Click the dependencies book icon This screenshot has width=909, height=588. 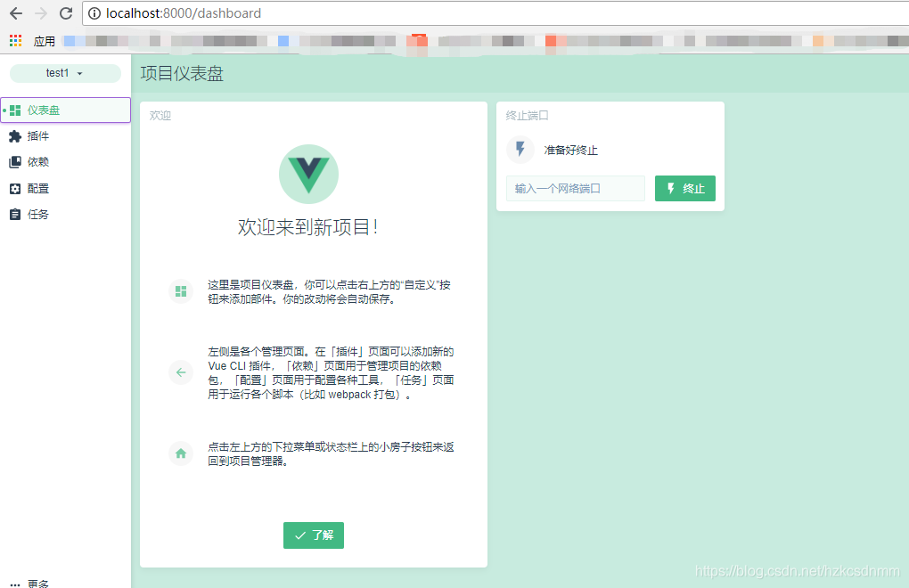point(15,162)
